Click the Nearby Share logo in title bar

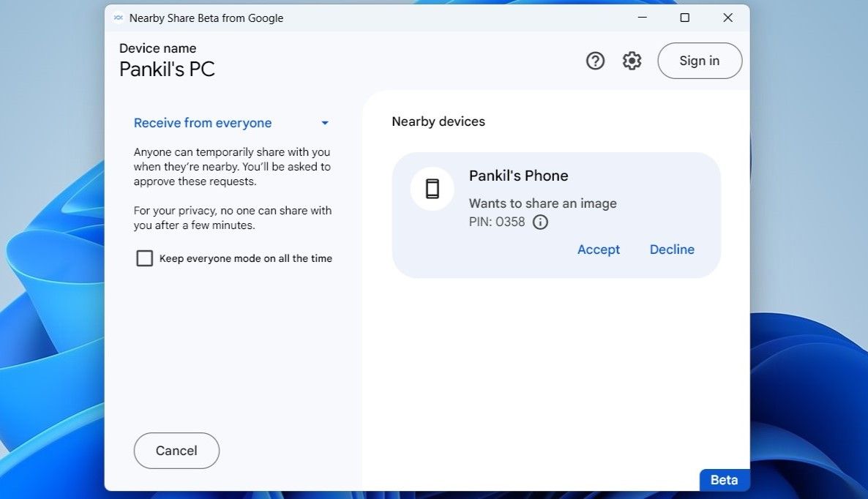pos(118,18)
